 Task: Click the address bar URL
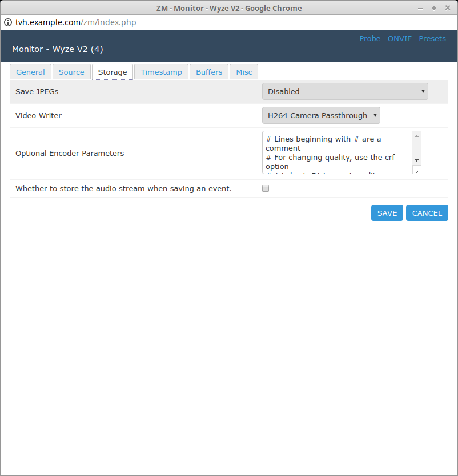75,22
